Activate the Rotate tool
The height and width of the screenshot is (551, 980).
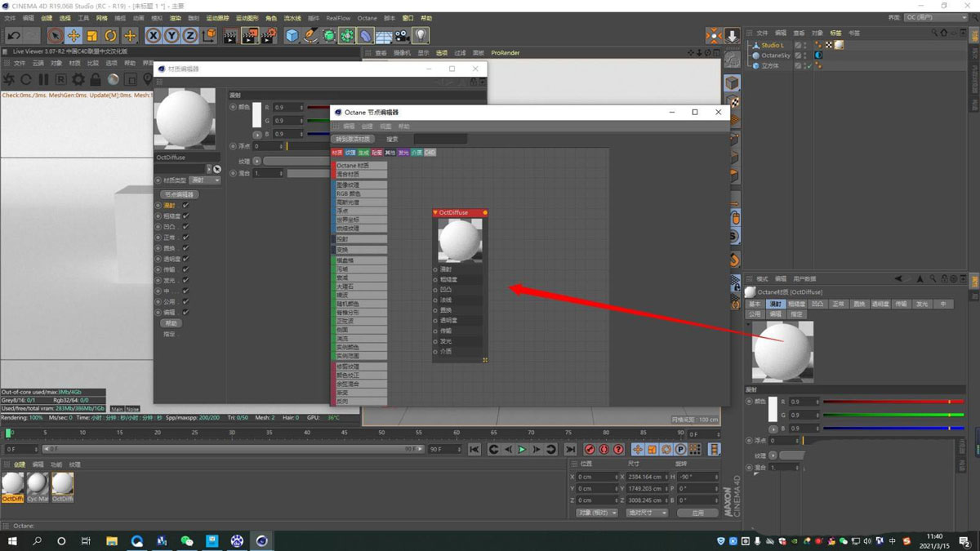pyautogui.click(x=111, y=36)
